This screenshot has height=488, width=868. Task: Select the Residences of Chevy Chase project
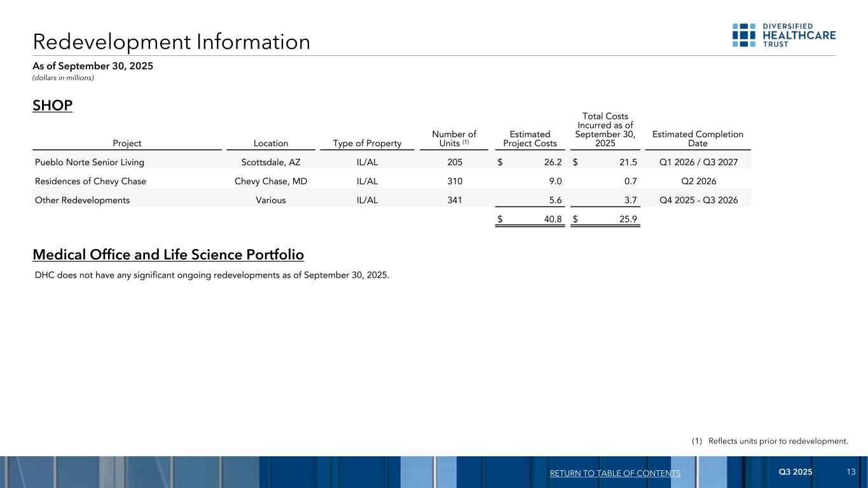[x=90, y=181]
